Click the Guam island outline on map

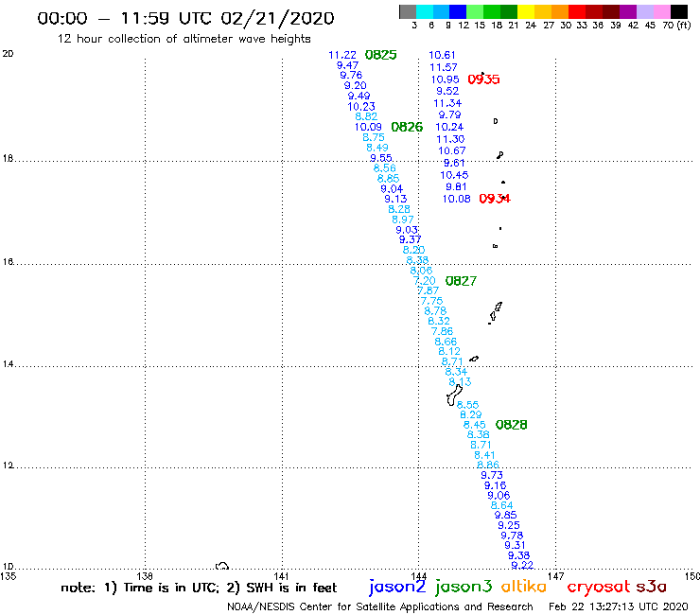point(454,395)
